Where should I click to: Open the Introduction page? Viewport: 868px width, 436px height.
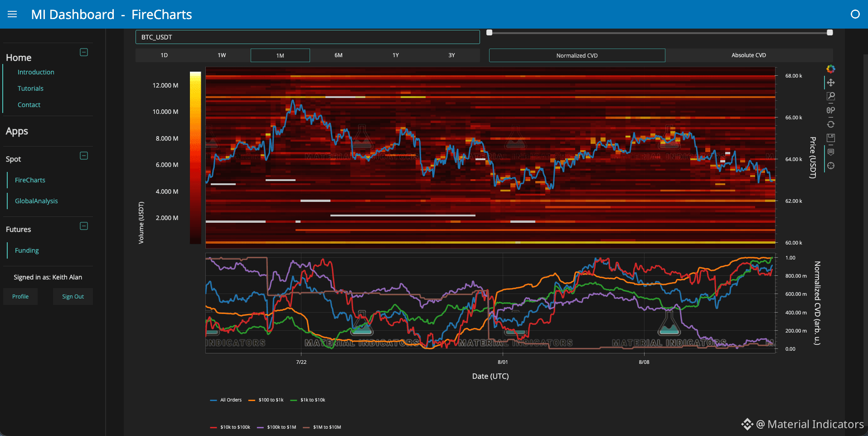(36, 72)
